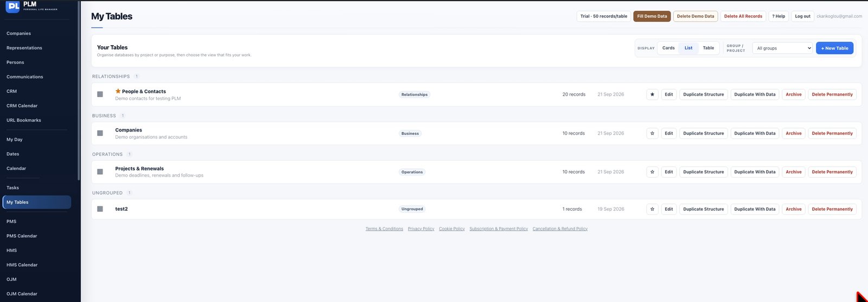Viewport: 868px width, 302px height.
Task: Switch display to Cards view
Action: (x=668, y=48)
